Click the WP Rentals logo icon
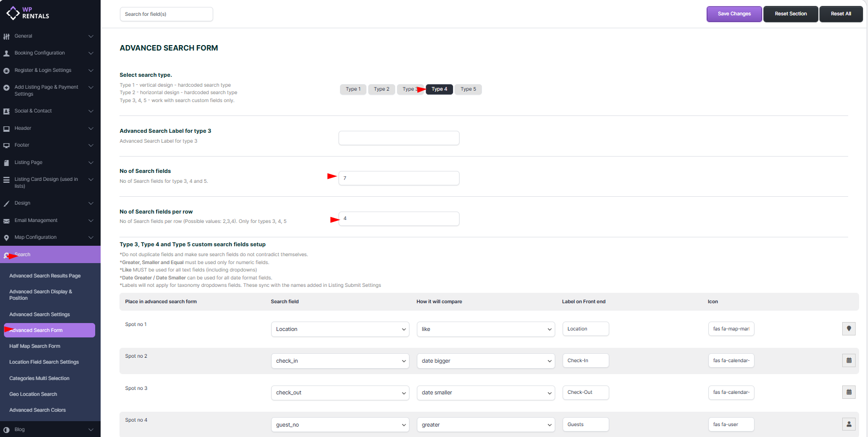The width and height of the screenshot is (868, 437). pyautogui.click(x=12, y=13)
